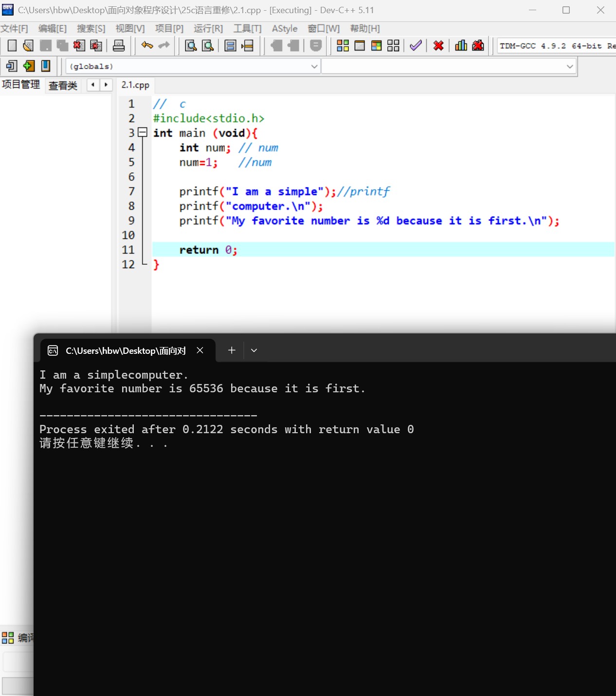Click the Delete Profiling Information icon

coord(478,46)
